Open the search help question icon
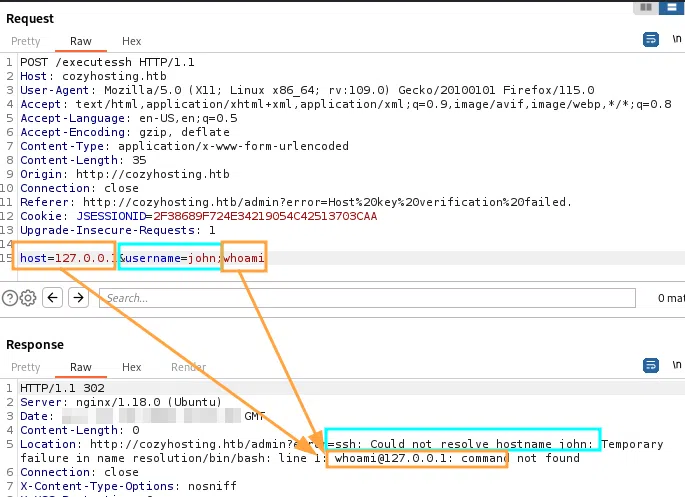685x497 pixels. tap(10, 297)
